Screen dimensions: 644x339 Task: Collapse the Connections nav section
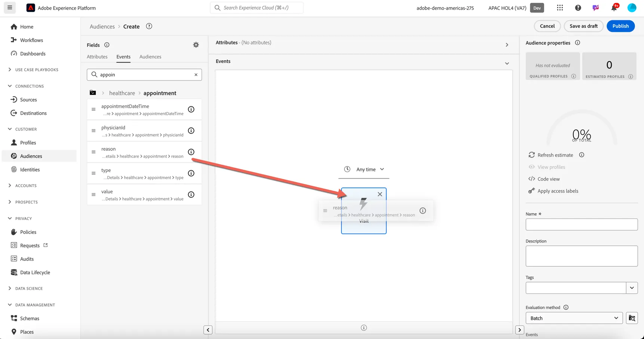(26, 86)
